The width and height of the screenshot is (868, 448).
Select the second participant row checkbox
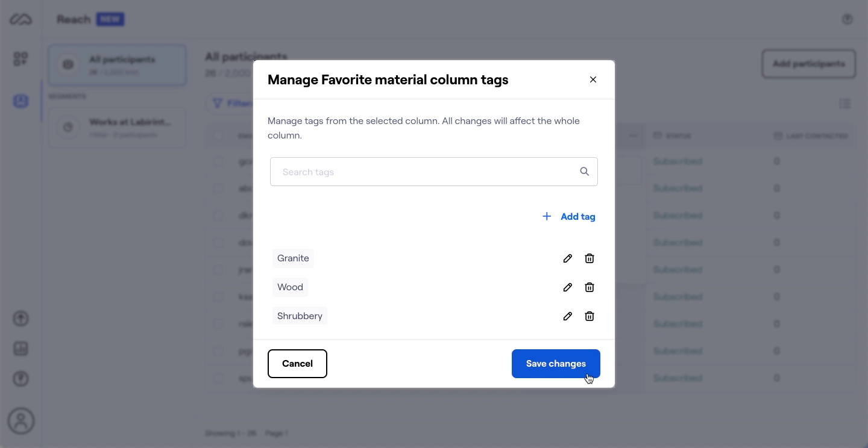tap(218, 188)
